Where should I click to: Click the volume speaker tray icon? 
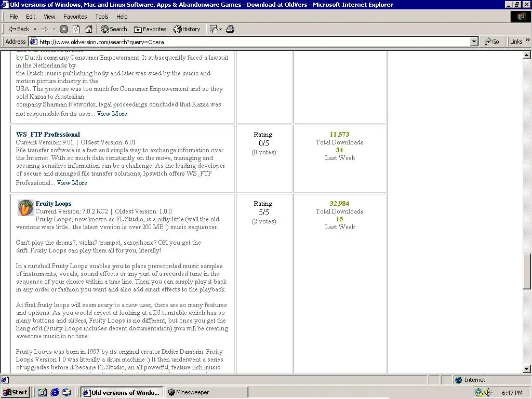pyautogui.click(x=488, y=393)
